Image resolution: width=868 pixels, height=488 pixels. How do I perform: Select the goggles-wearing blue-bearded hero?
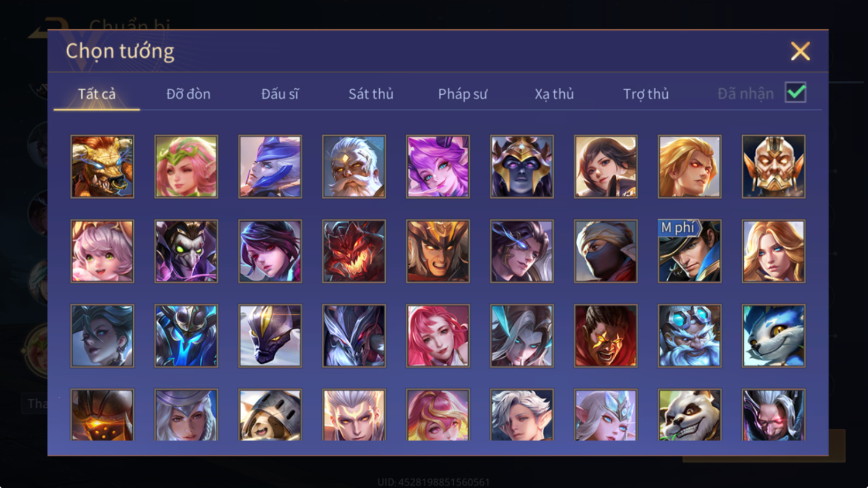[x=689, y=336]
